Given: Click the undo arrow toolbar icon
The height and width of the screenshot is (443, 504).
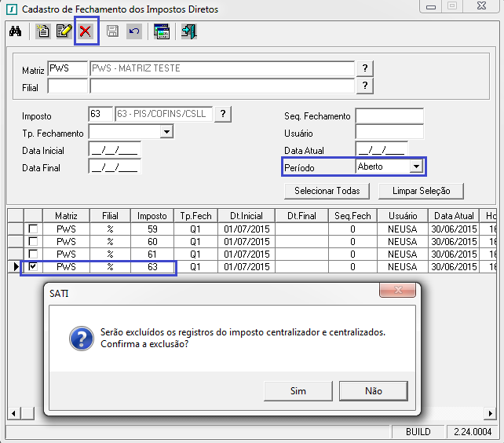Looking at the screenshot, I should pos(133,32).
